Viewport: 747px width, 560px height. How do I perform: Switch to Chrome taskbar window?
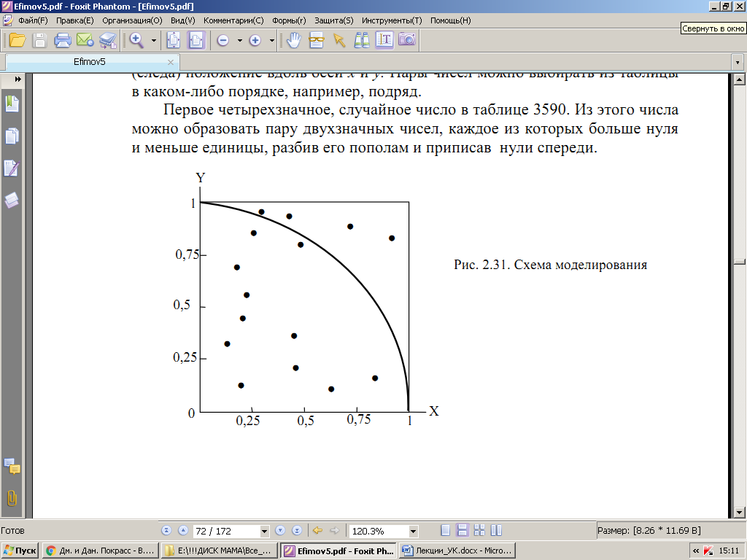click(101, 551)
